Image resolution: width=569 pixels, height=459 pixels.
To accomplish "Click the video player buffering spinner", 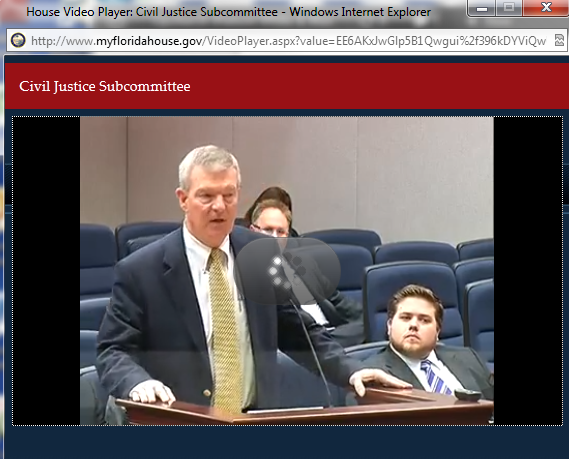I will point(288,271).
